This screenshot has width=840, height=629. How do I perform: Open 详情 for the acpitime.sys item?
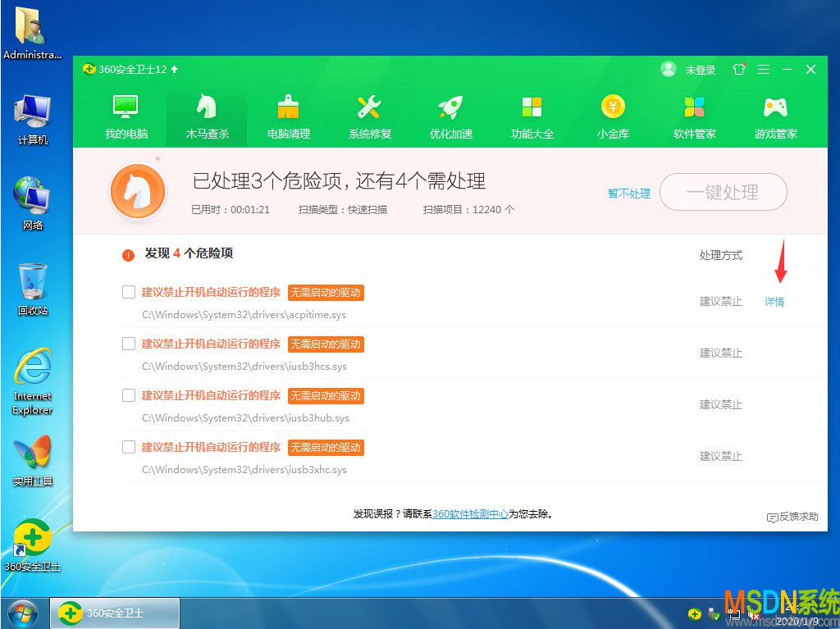point(774,302)
